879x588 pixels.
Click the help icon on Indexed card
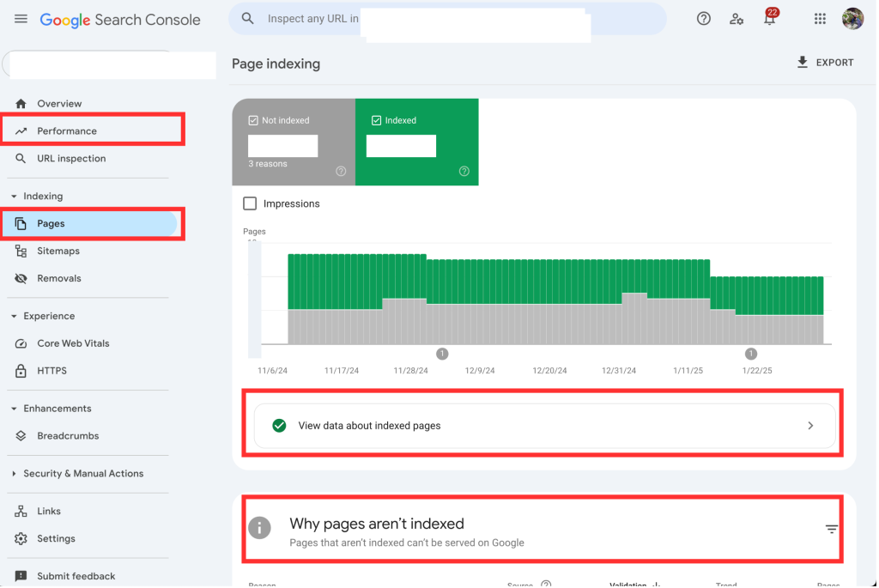[464, 171]
